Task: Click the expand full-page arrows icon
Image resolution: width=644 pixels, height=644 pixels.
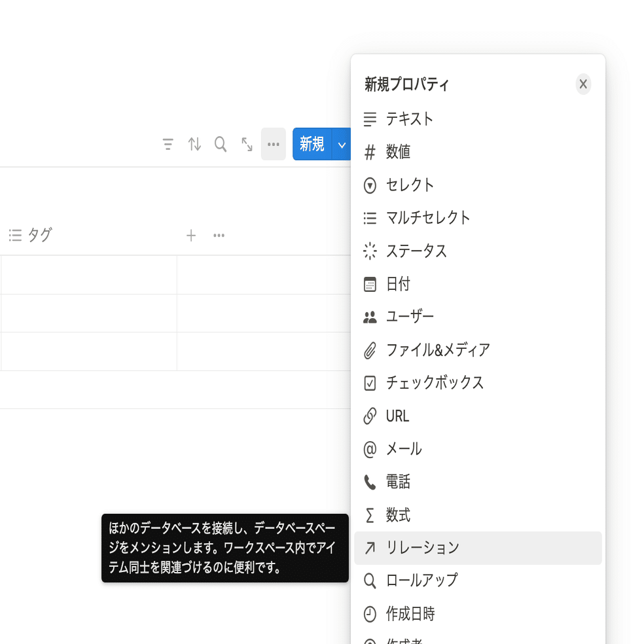Action: pos(247,144)
